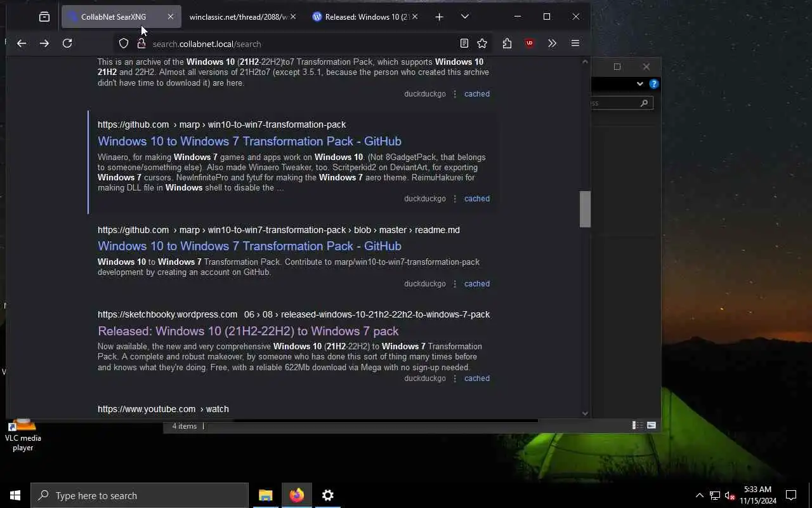Open a new browser tab

click(439, 17)
